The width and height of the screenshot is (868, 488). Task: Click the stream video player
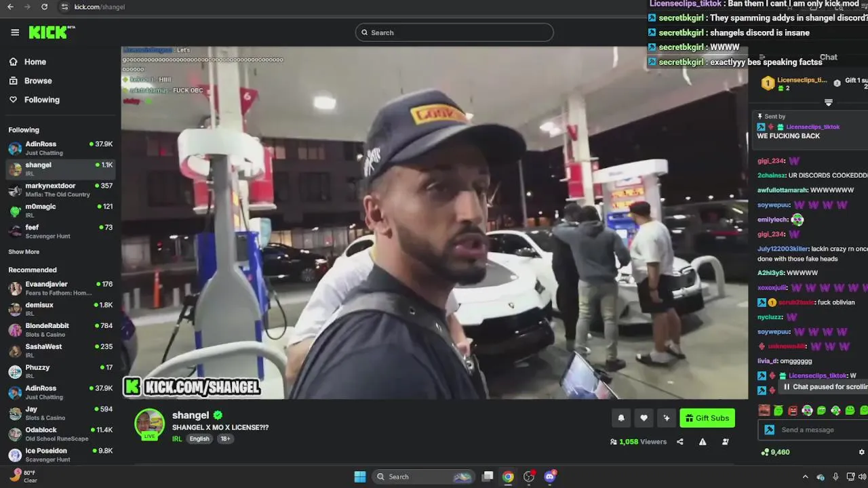435,222
